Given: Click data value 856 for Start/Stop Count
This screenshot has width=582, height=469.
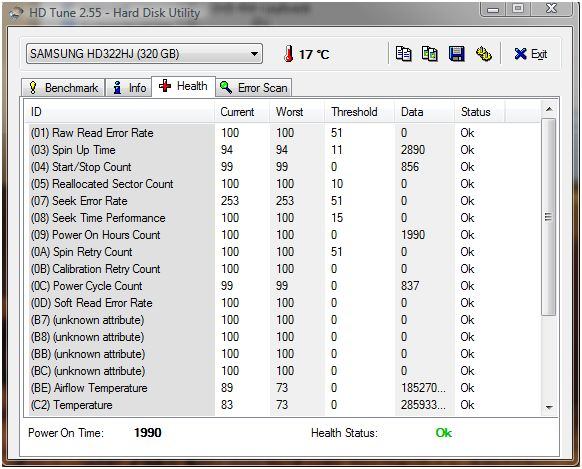Looking at the screenshot, I should click(410, 167).
